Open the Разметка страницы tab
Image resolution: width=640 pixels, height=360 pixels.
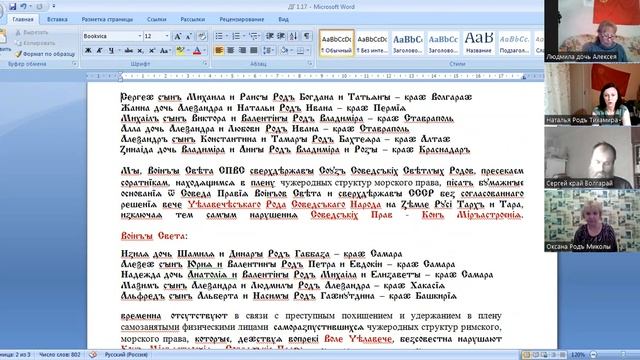pos(107,19)
